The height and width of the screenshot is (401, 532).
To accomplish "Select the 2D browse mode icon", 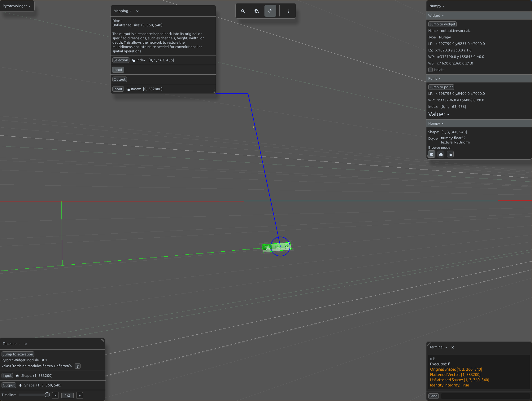I will 432,154.
